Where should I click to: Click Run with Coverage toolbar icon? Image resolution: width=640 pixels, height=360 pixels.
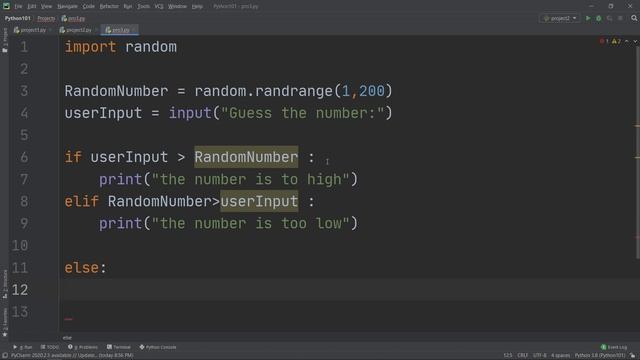(x=609, y=18)
